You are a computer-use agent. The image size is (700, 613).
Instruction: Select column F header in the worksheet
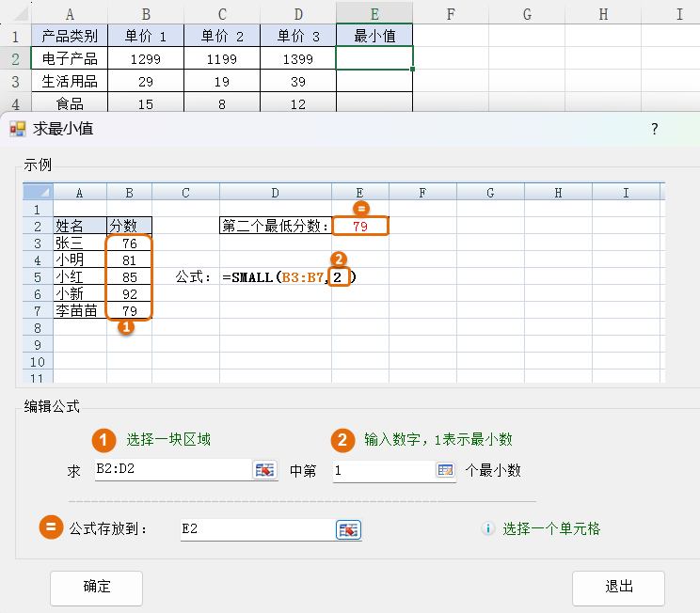[451, 13]
